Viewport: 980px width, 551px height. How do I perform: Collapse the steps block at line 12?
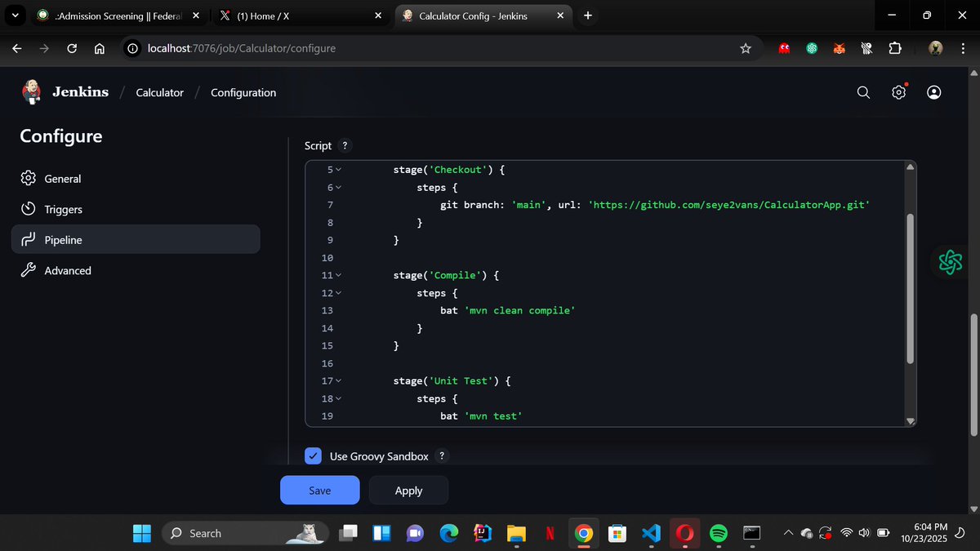click(339, 293)
